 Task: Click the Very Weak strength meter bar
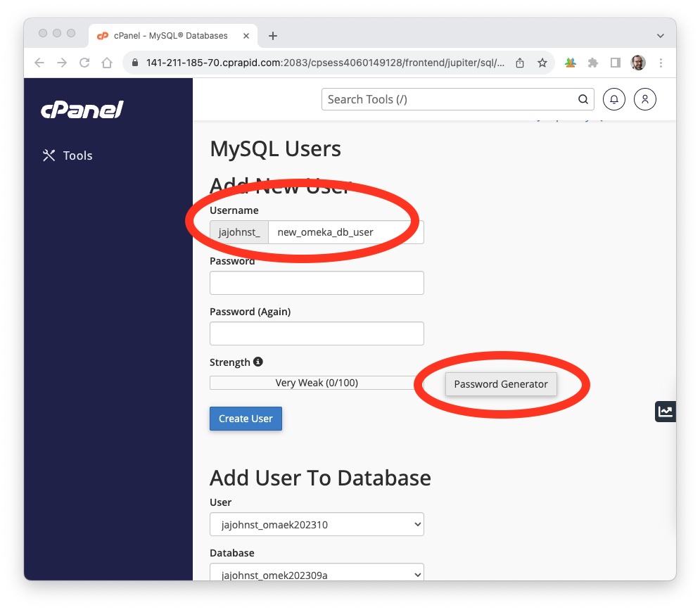(313, 383)
